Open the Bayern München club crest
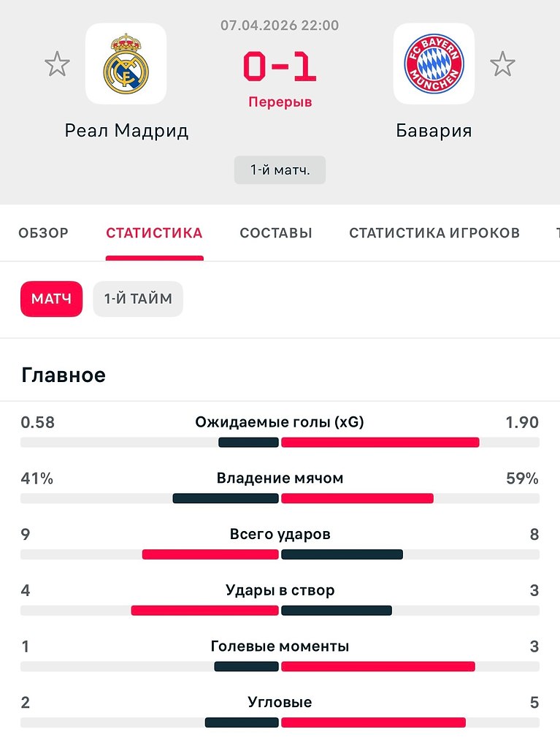This screenshot has height=748, width=560. pyautogui.click(x=434, y=64)
